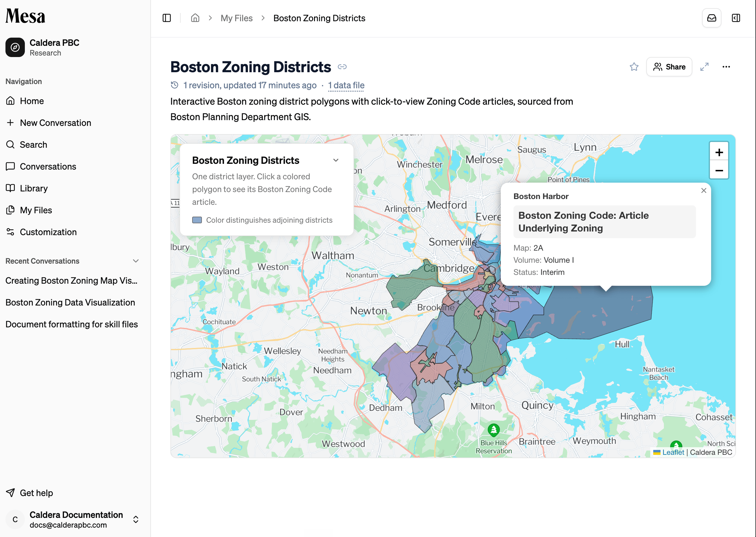Viewport: 756px width, 537px height.
Task: Open Boston Zoning Data Visualization conversation
Action: (70, 302)
